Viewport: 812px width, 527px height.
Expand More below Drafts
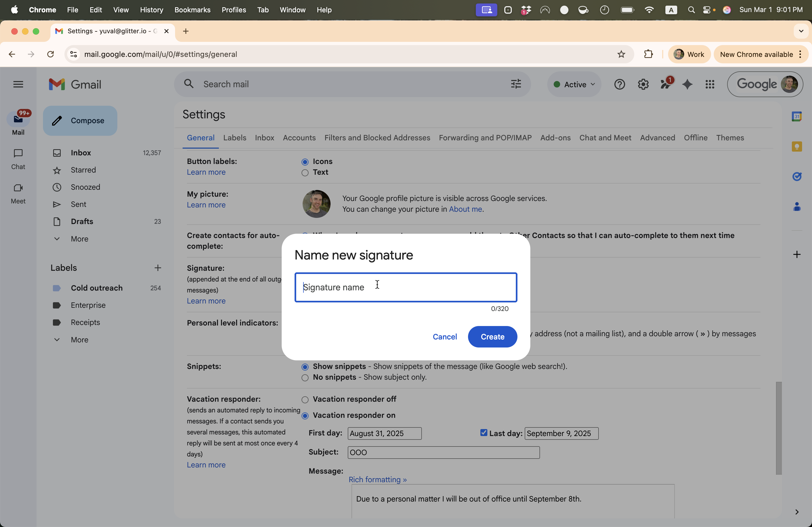coord(79,239)
